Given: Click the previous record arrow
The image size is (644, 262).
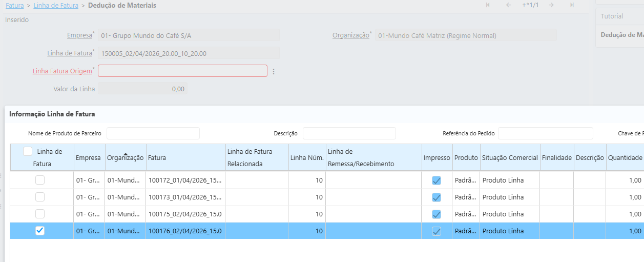Looking at the screenshot, I should tap(508, 5).
